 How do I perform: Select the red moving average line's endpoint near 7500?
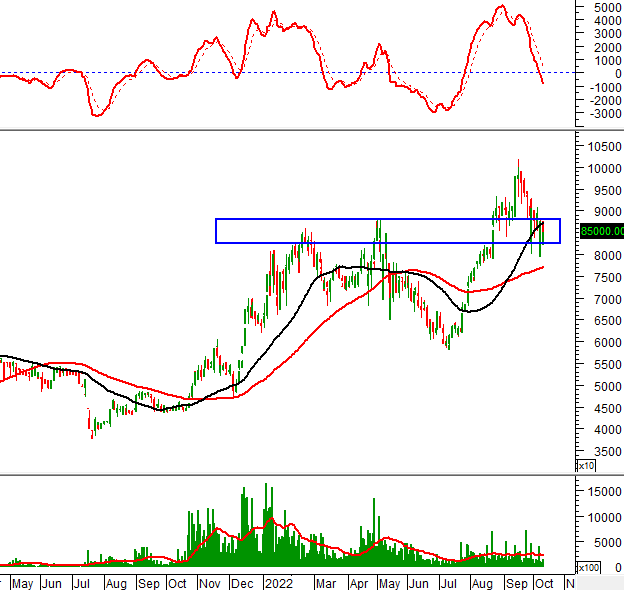(x=543, y=267)
